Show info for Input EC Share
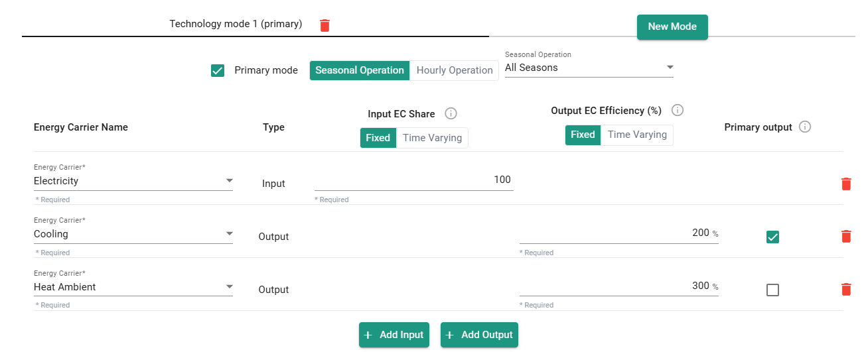 [x=451, y=113]
